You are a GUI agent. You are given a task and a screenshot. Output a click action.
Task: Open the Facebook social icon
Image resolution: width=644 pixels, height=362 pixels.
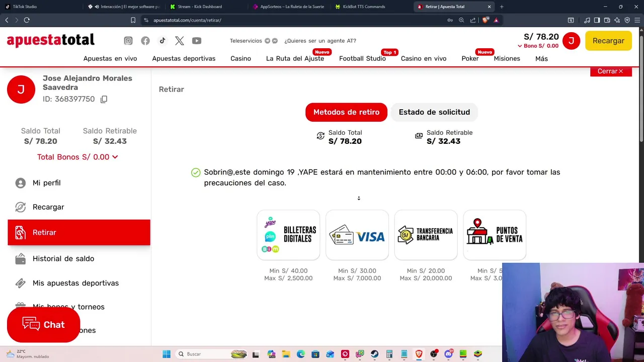[145, 41]
